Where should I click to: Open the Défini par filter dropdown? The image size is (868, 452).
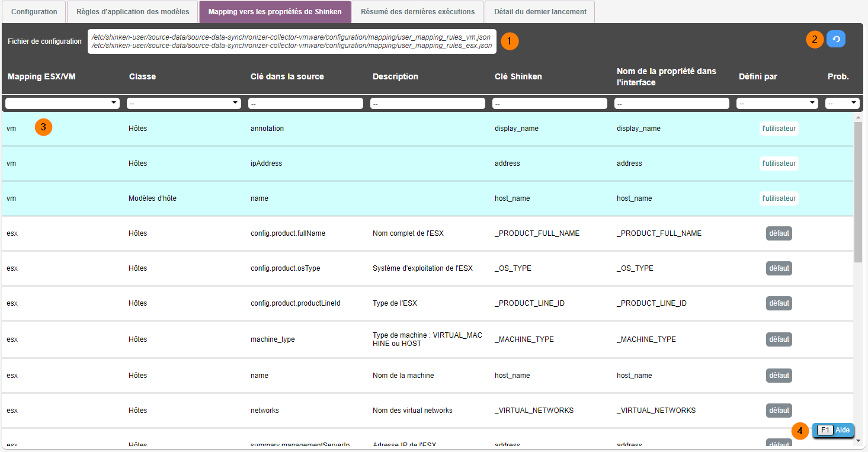coord(777,103)
